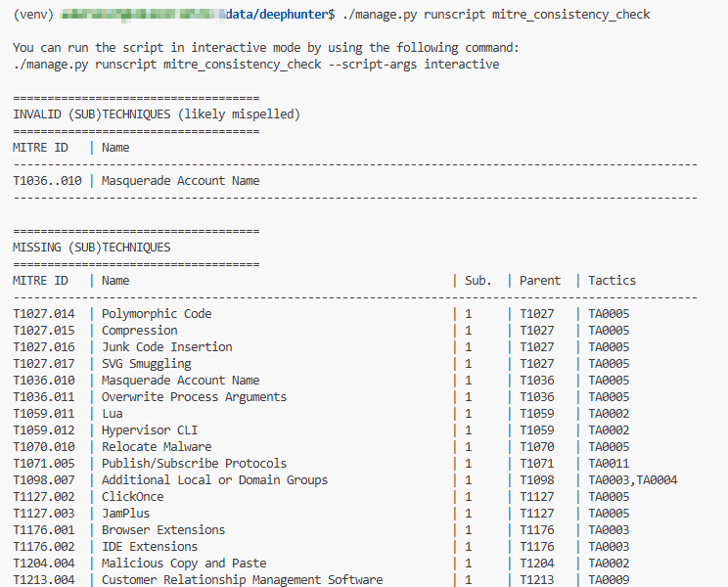Click the Tactics column header
The width and height of the screenshot is (728, 587).
612,280
